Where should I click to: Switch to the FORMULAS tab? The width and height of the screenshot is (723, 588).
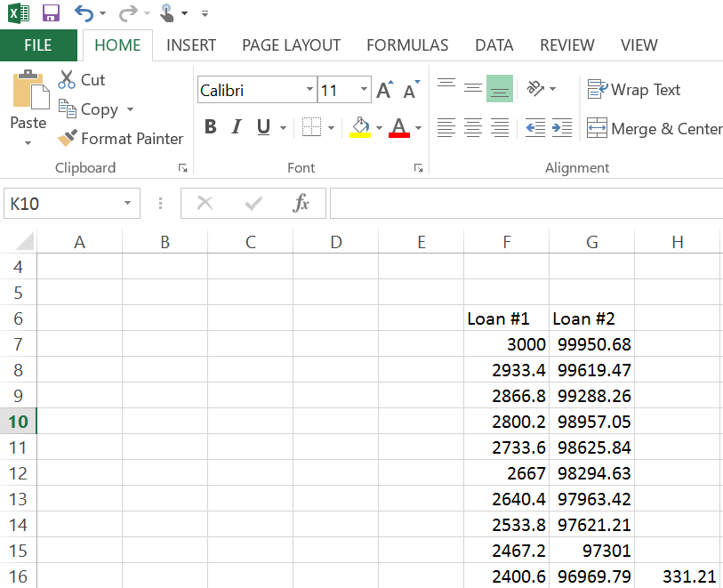coord(407,45)
